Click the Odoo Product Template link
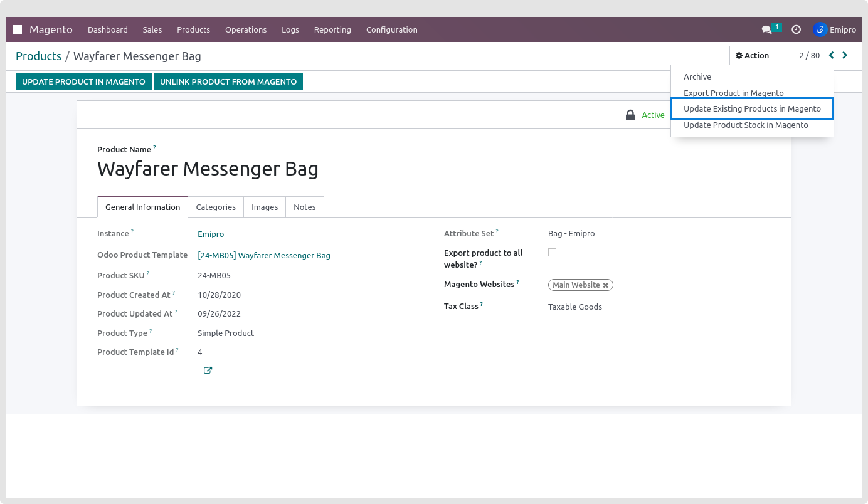868x504 pixels. coord(263,255)
